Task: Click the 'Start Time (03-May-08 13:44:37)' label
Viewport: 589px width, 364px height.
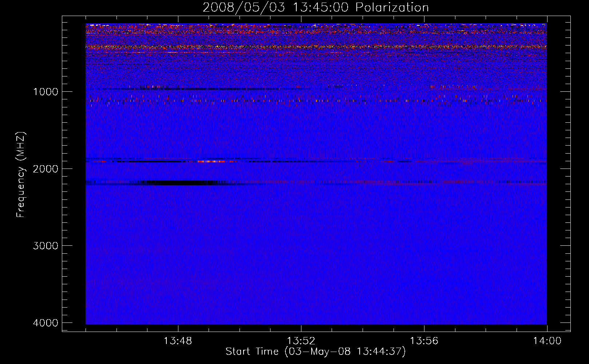Action: coord(316,352)
